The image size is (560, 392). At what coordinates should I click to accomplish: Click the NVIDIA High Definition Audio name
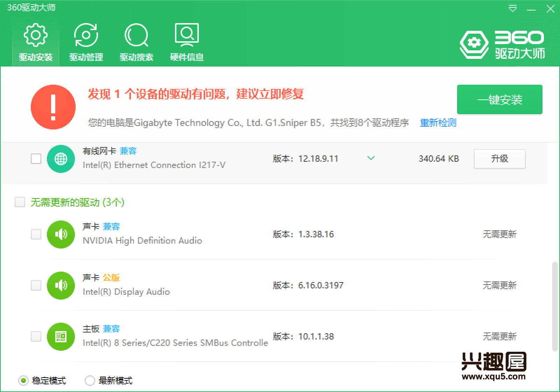point(142,241)
